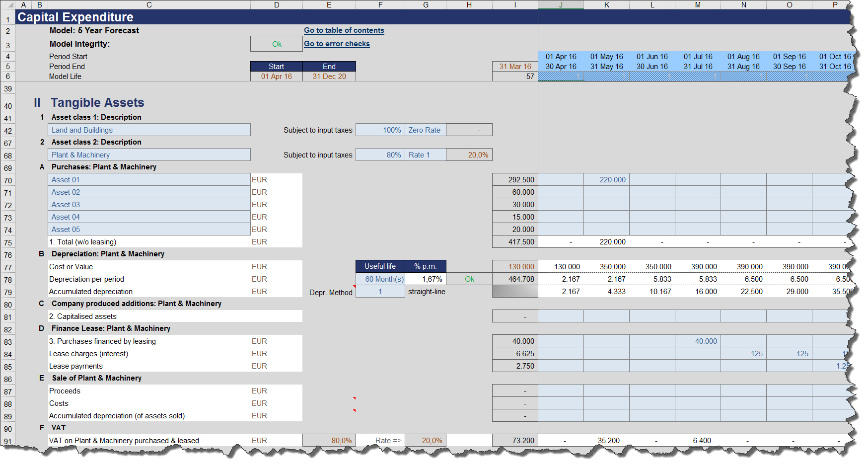Click the Depr. Method input cell

(x=380, y=292)
